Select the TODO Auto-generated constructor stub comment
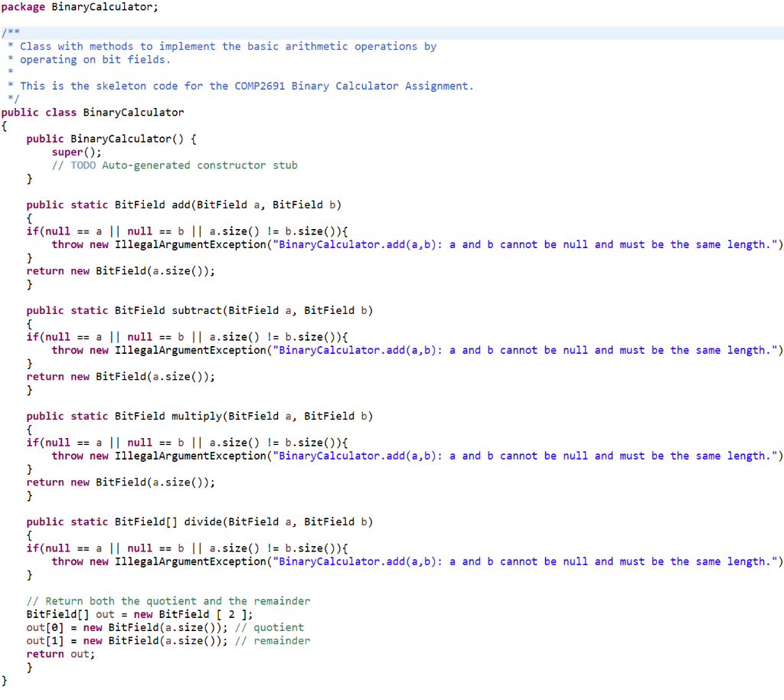The image size is (784, 700). point(174,165)
